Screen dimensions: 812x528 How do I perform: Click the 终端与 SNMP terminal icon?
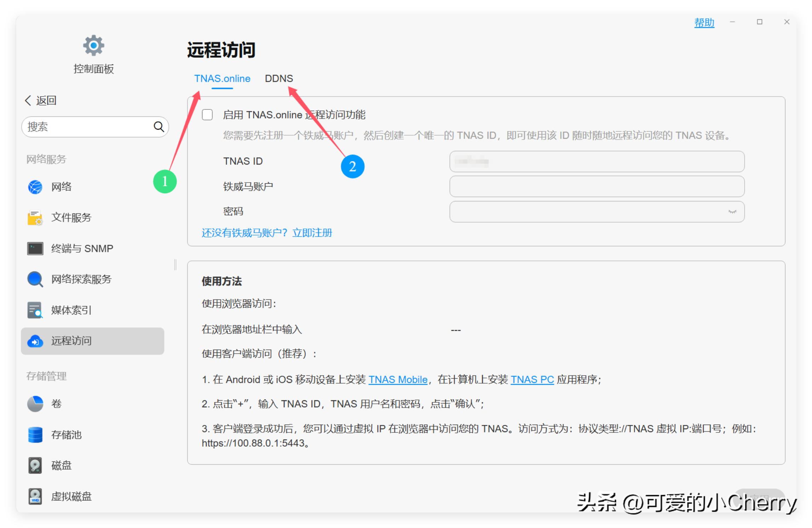pos(35,248)
